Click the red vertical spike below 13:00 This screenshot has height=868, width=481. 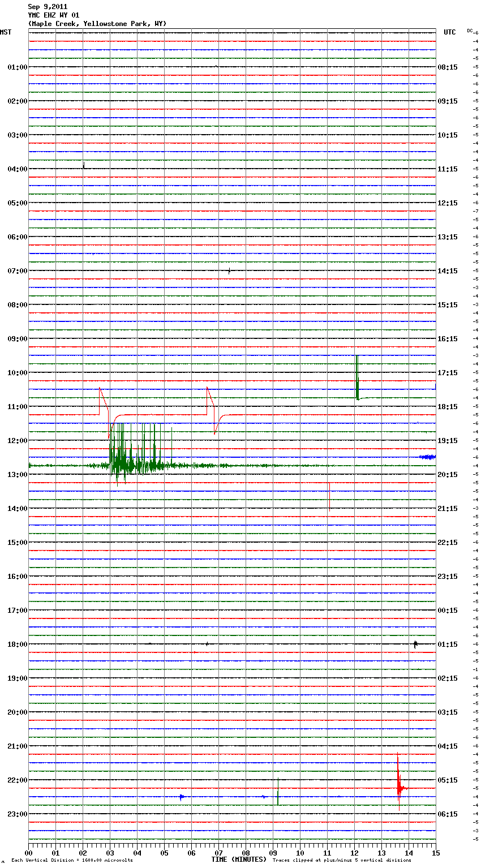[329, 497]
